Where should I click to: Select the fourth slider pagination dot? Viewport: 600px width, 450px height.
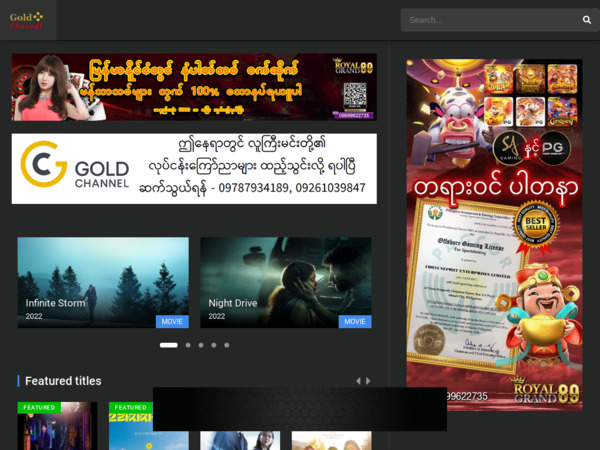coord(214,345)
